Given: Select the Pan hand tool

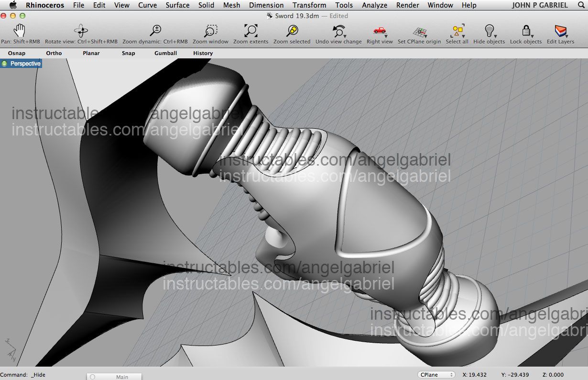Looking at the screenshot, I should [20, 32].
